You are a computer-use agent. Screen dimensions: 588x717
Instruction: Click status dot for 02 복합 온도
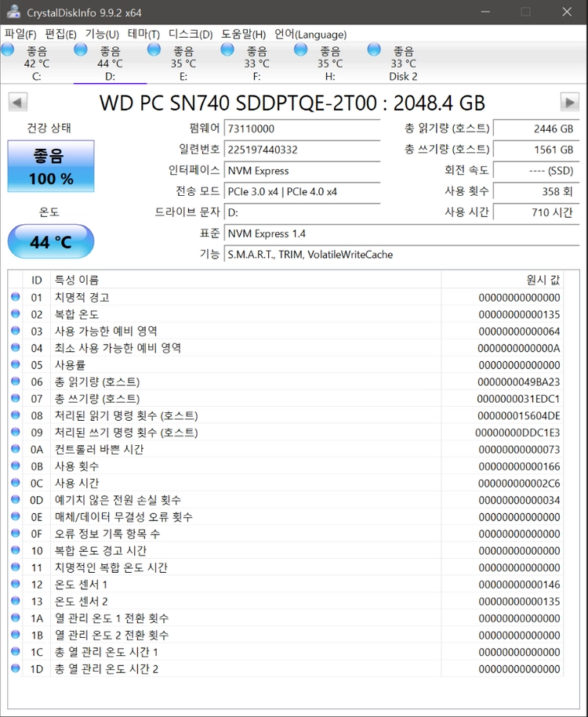point(16,313)
